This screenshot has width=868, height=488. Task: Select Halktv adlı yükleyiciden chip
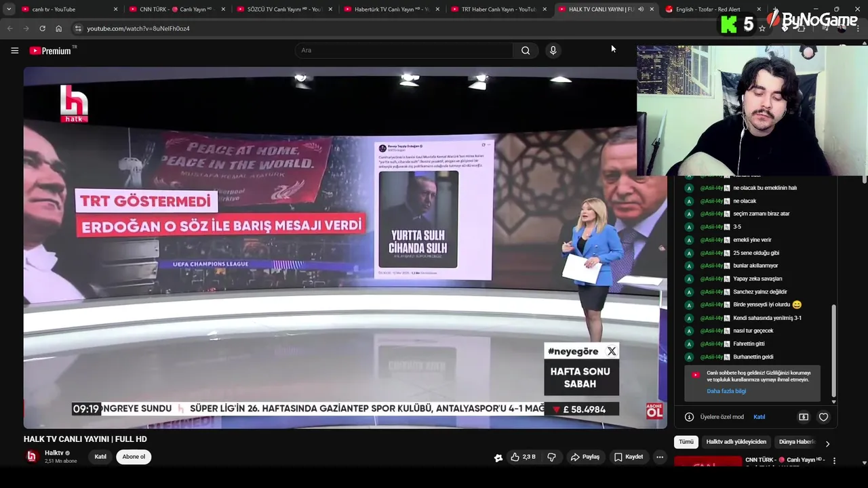pyautogui.click(x=736, y=442)
